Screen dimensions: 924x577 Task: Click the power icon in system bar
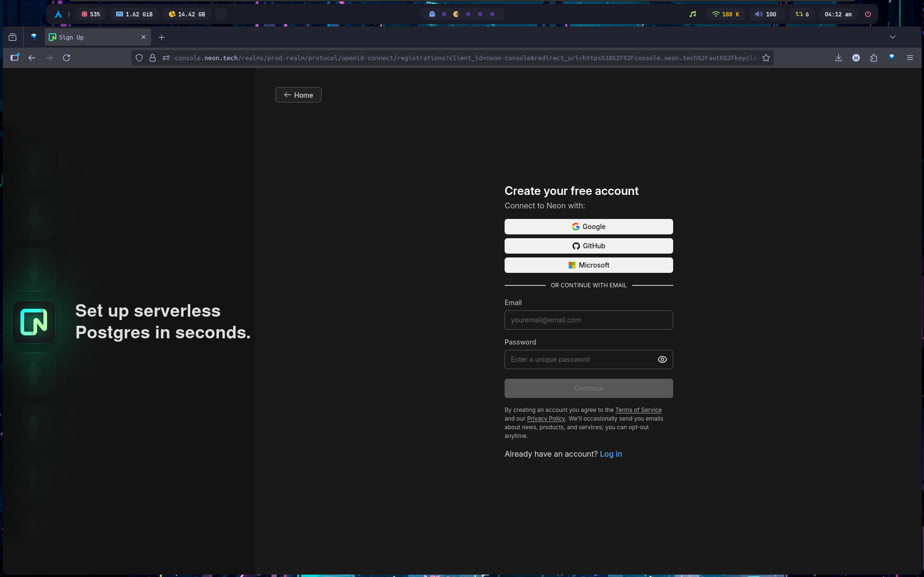pyautogui.click(x=868, y=14)
